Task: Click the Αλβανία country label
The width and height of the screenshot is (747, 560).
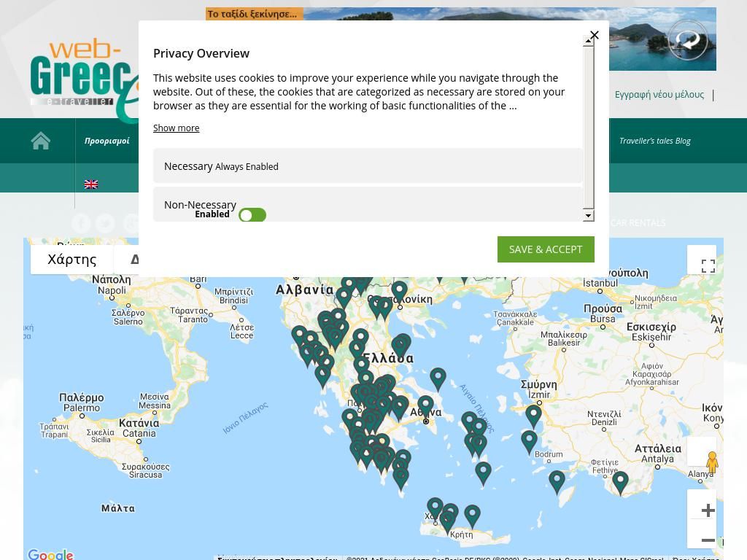Action: 305,289
